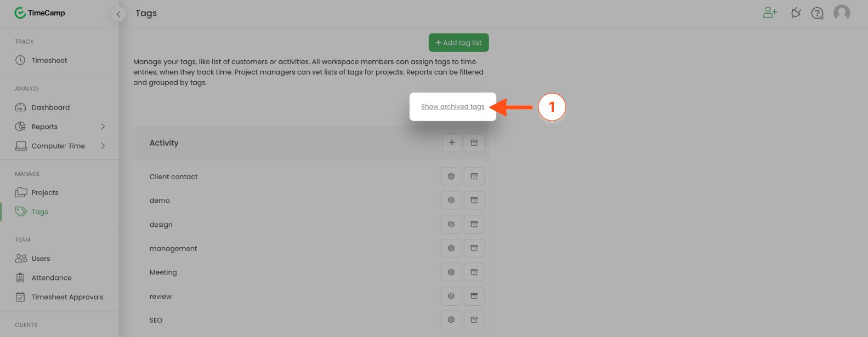
Task: Click the TimeCamp logo
Action: pyautogui.click(x=39, y=13)
